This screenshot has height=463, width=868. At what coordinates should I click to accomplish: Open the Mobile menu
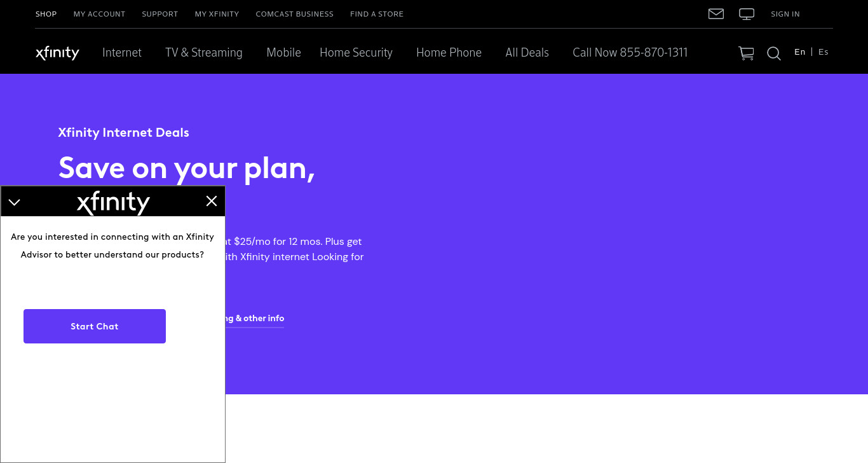pos(283,53)
